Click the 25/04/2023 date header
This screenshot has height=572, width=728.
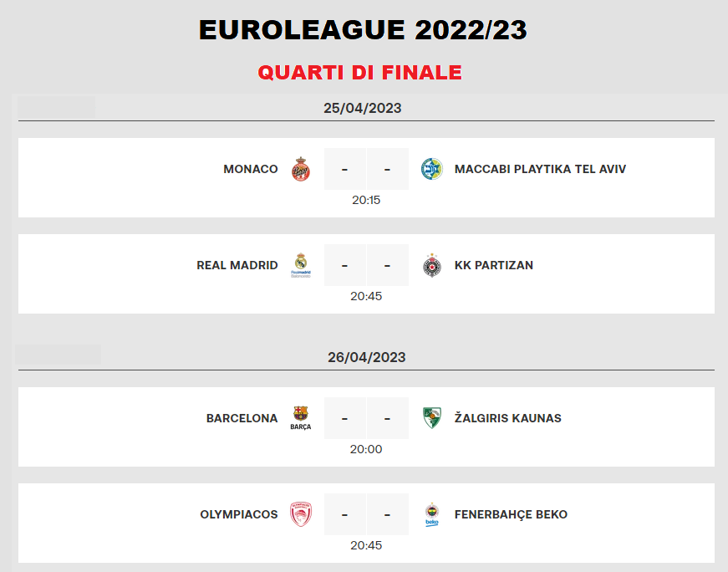pyautogui.click(x=363, y=108)
